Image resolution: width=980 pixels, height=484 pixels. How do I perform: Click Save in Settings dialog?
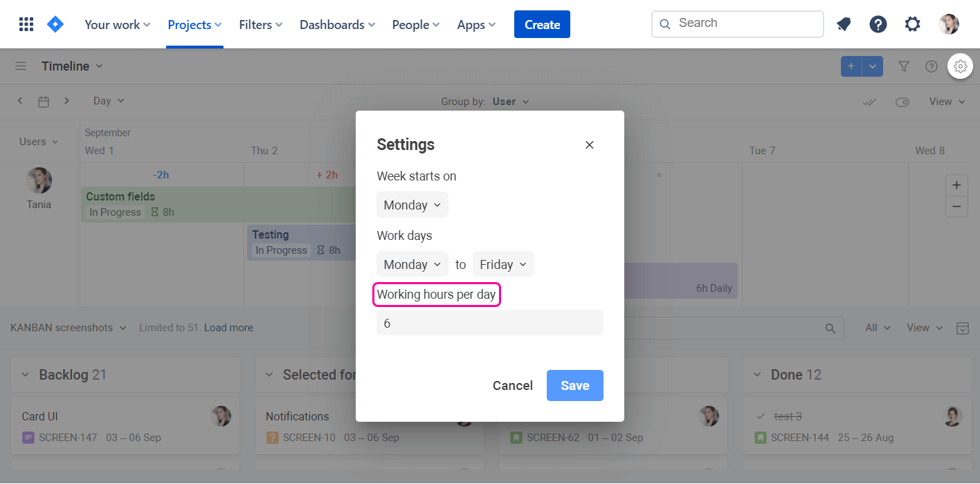click(575, 386)
